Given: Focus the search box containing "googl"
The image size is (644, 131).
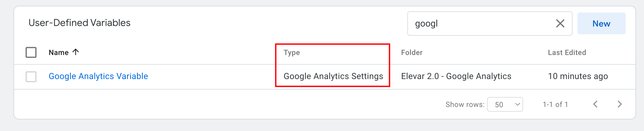Looking at the screenshot, I should tap(481, 23).
